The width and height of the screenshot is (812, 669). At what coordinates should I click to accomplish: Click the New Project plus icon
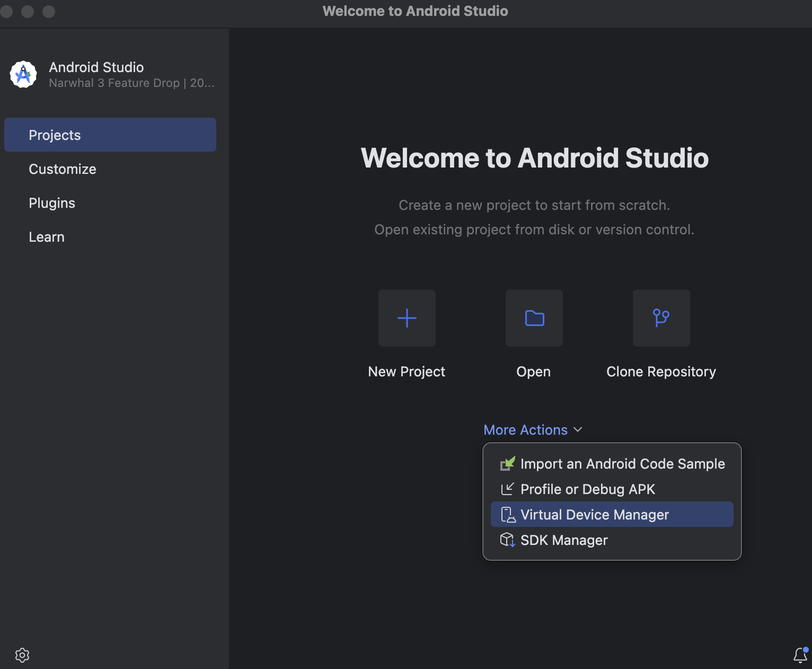pyautogui.click(x=407, y=318)
